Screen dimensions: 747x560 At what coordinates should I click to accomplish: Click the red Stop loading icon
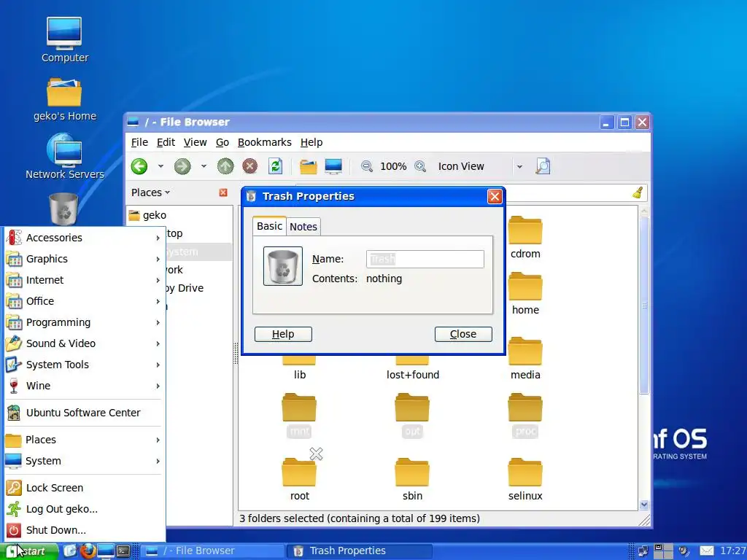249,166
